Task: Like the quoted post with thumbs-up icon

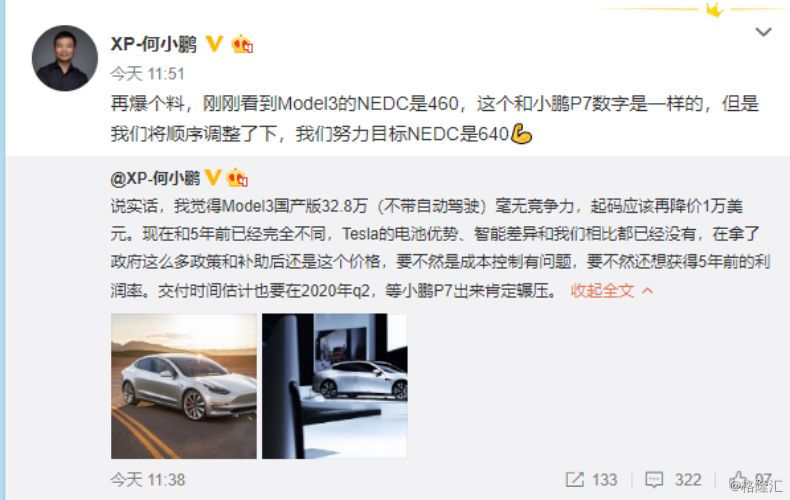Action: [x=738, y=479]
